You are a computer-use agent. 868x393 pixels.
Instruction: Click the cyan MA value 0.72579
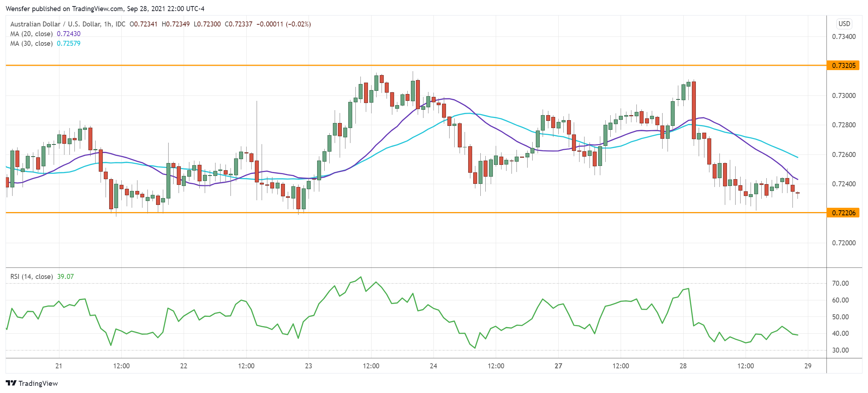click(69, 43)
